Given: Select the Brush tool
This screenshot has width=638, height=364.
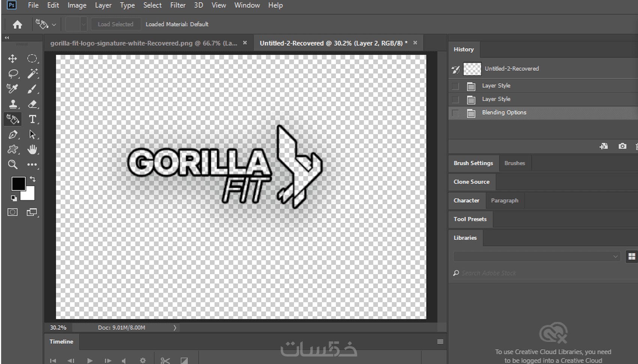Looking at the screenshot, I should (x=32, y=89).
